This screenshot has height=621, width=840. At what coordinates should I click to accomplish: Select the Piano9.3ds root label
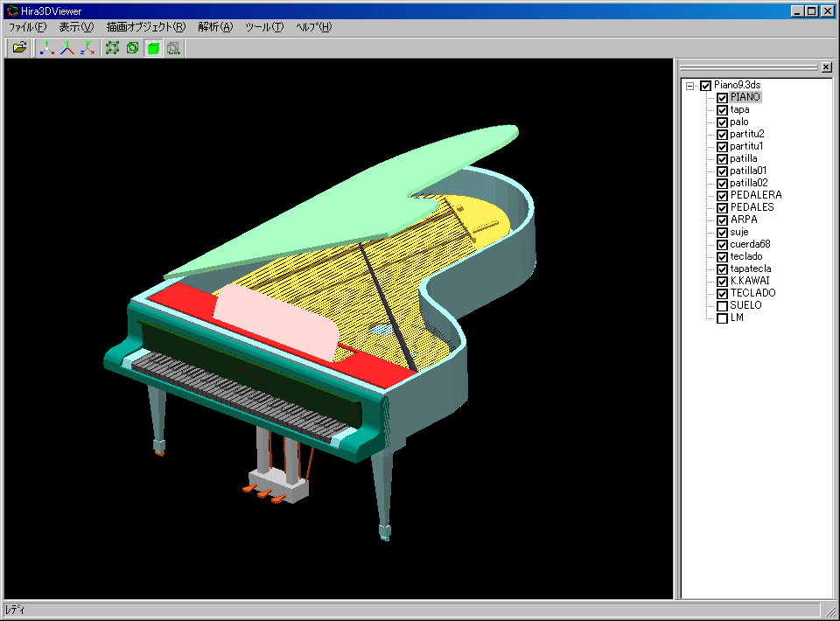coord(737,85)
